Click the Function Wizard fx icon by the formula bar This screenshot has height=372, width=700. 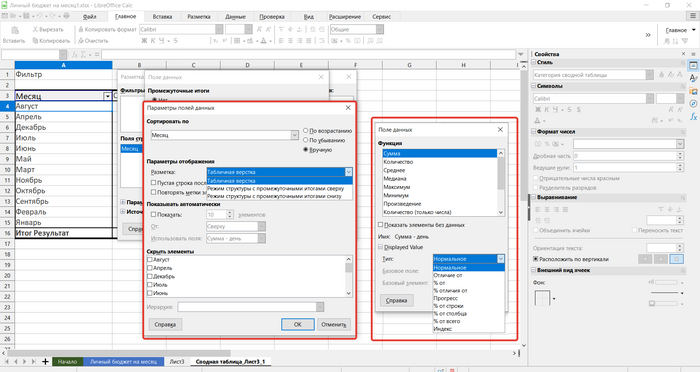(75, 54)
